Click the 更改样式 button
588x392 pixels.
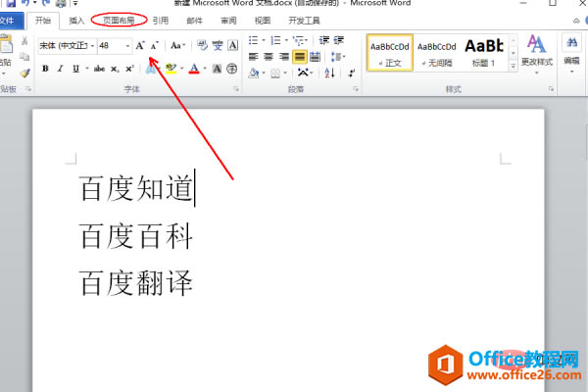coord(537,53)
